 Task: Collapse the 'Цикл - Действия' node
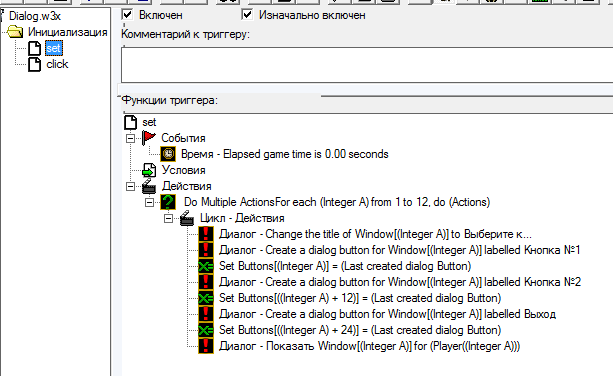click(x=168, y=218)
